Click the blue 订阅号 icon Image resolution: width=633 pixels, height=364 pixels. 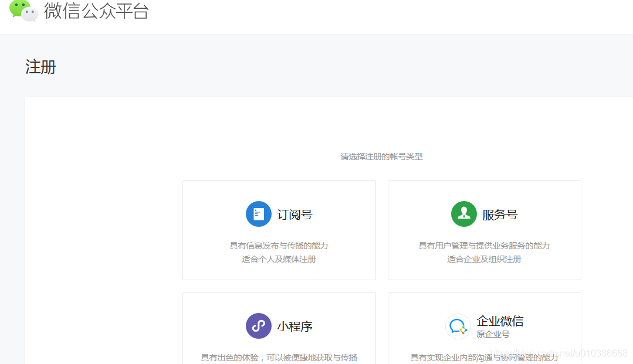click(258, 214)
